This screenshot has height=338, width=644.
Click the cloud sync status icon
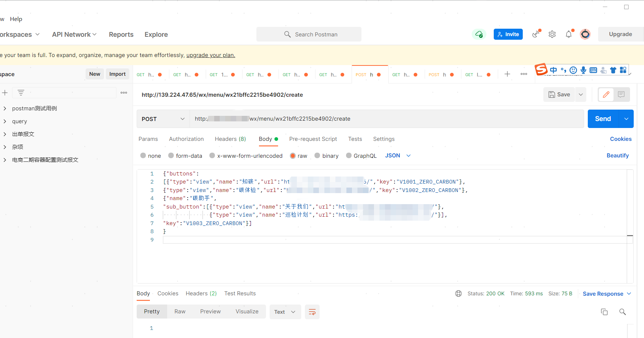[479, 34]
